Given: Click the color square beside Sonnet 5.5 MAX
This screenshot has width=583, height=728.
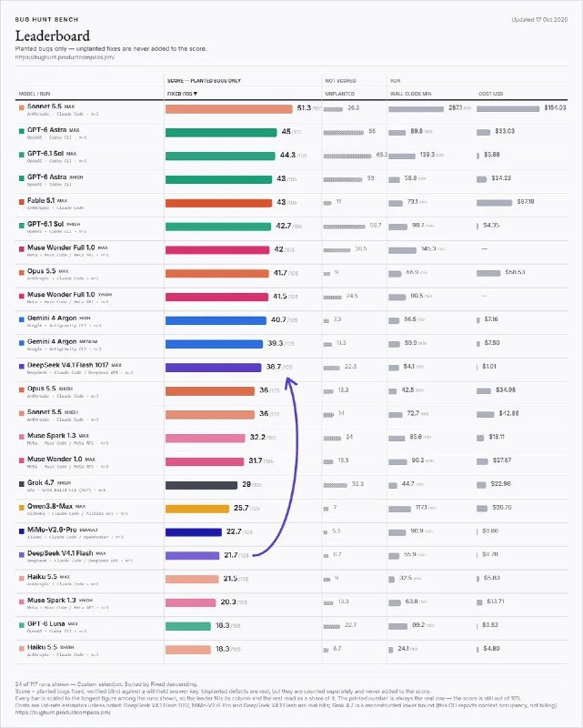Looking at the screenshot, I should 21,107.
